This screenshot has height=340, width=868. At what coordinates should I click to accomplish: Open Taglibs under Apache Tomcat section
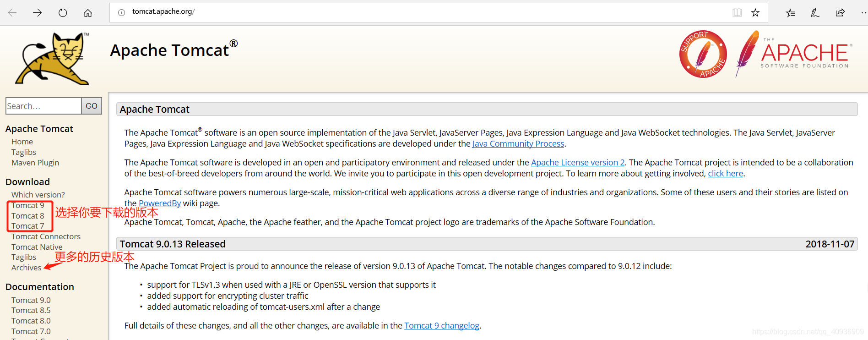click(24, 152)
